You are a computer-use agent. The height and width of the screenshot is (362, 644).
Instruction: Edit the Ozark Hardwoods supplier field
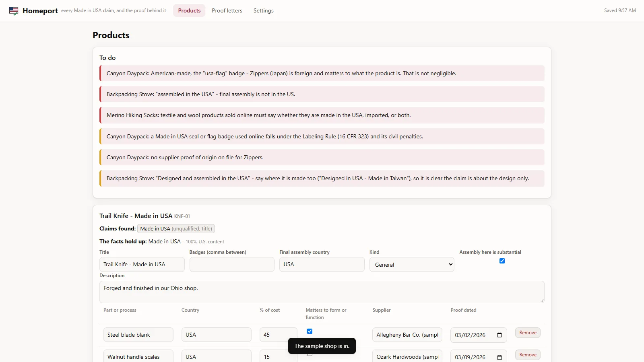pyautogui.click(x=407, y=356)
